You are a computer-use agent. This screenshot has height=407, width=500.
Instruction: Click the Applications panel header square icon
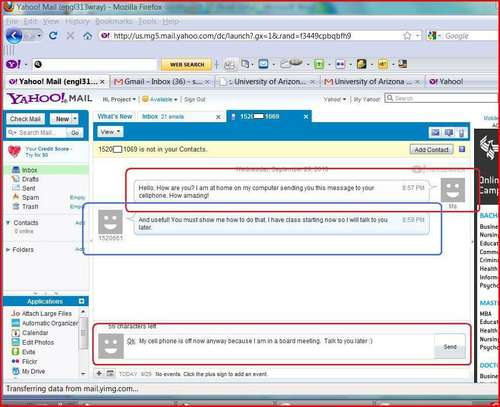pos(82,301)
